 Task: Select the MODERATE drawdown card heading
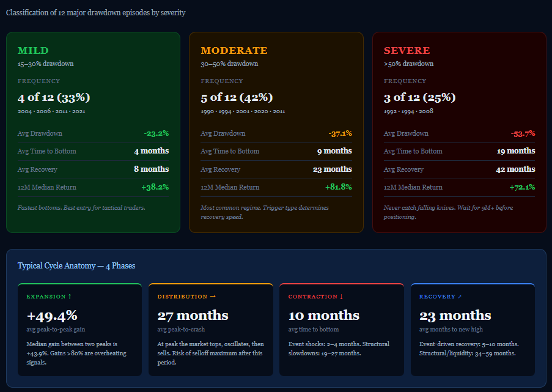pyautogui.click(x=234, y=50)
